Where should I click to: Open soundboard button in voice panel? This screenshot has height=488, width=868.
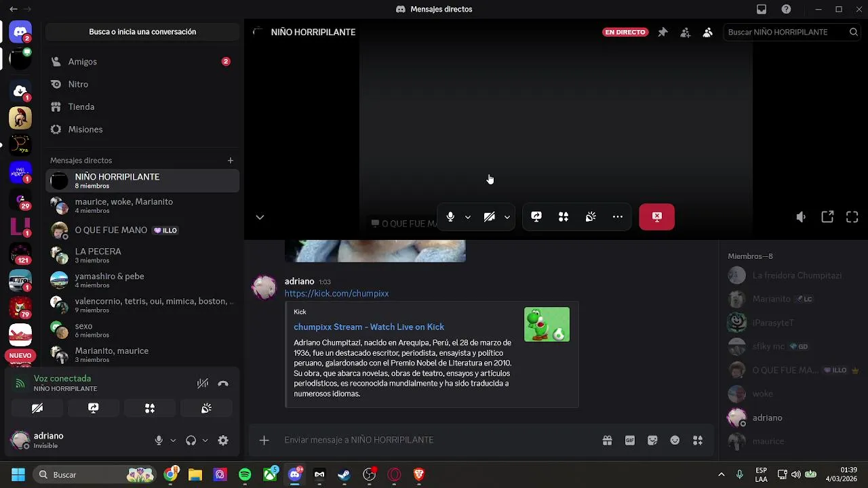click(206, 408)
